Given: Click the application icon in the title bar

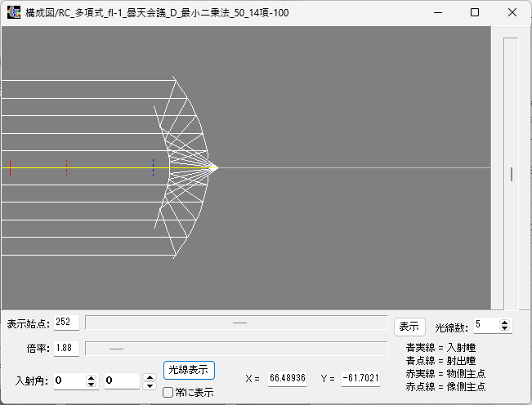Looking at the screenshot, I should pyautogui.click(x=14, y=13).
